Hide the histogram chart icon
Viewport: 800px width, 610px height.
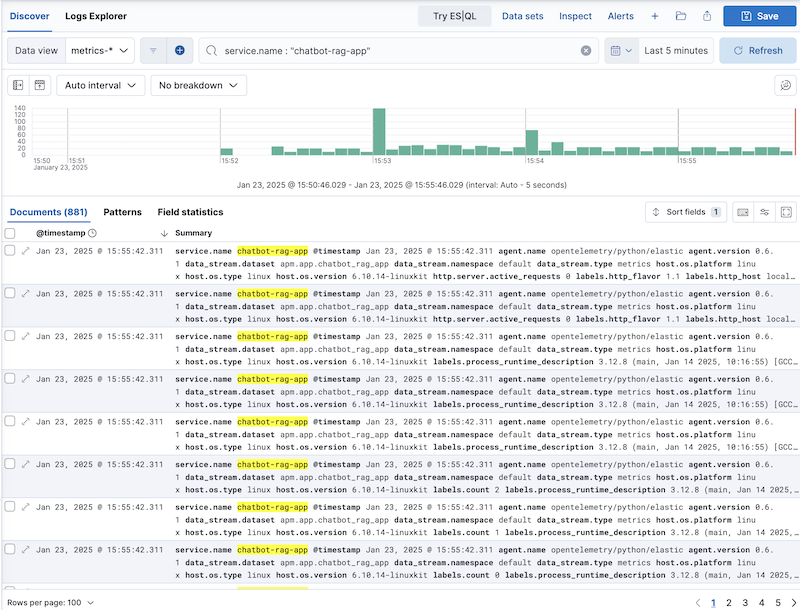pyautogui.click(x=40, y=86)
